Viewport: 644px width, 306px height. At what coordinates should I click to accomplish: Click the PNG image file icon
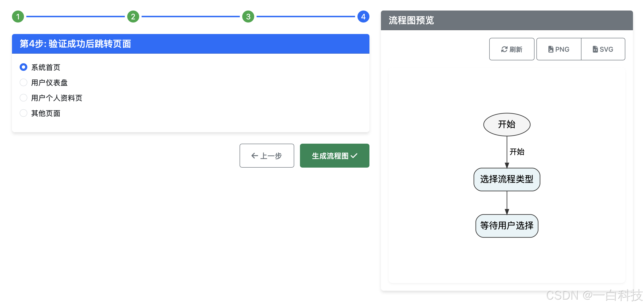pos(551,49)
